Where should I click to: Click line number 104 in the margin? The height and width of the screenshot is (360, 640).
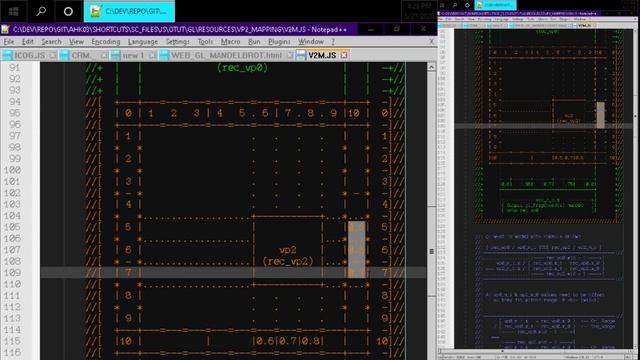(x=11, y=216)
